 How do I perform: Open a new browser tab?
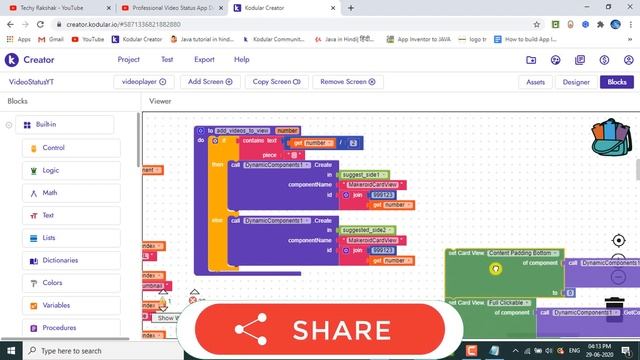351,8
